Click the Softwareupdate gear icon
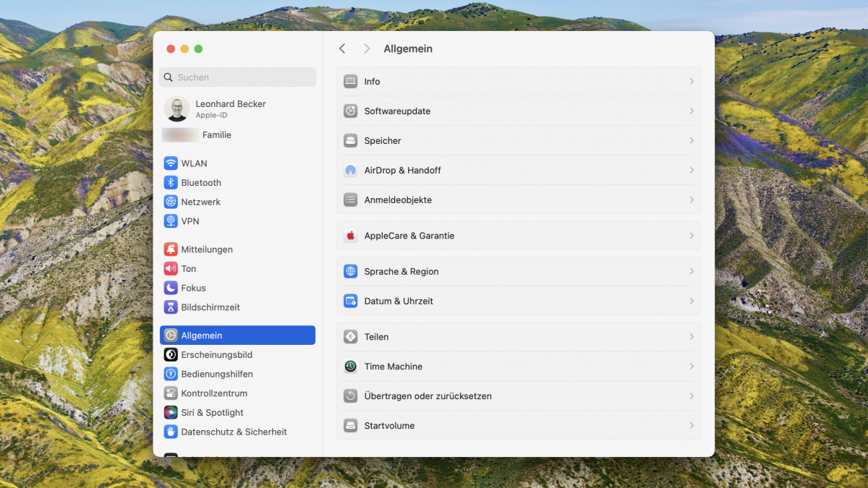 351,111
